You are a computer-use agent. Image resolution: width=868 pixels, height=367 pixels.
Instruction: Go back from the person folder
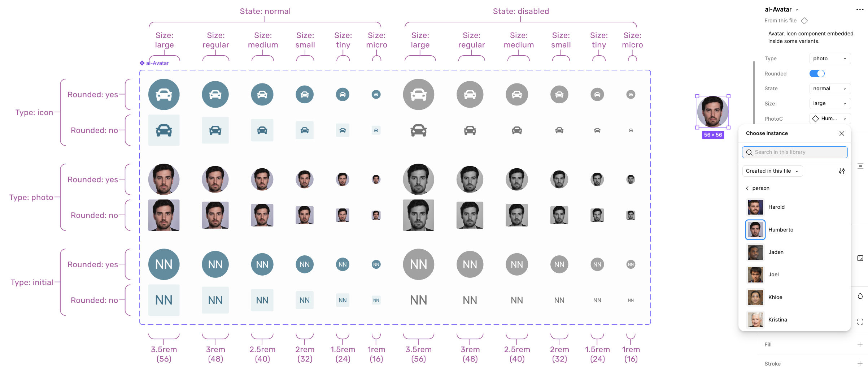point(747,189)
